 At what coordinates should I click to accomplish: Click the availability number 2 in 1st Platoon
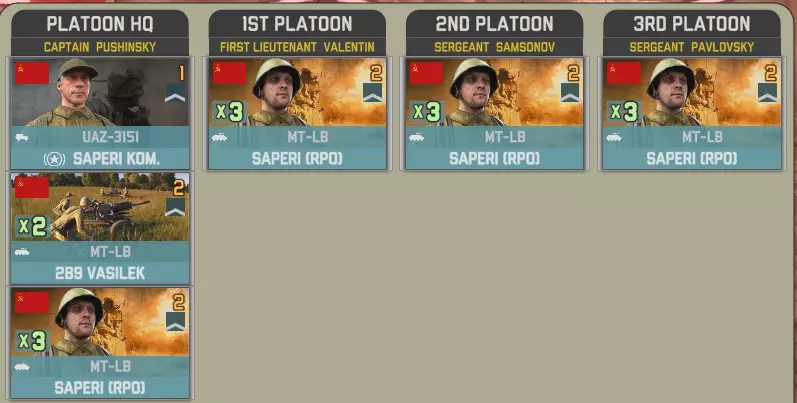click(376, 74)
